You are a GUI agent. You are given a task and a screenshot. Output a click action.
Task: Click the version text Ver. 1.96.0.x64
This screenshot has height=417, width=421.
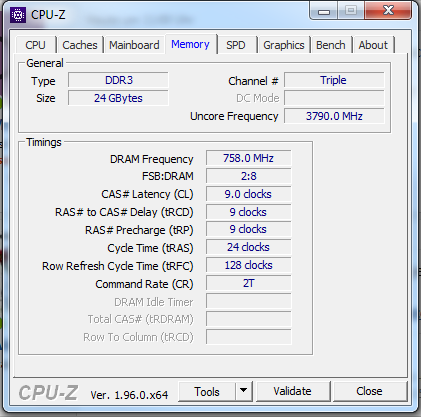[x=129, y=395]
